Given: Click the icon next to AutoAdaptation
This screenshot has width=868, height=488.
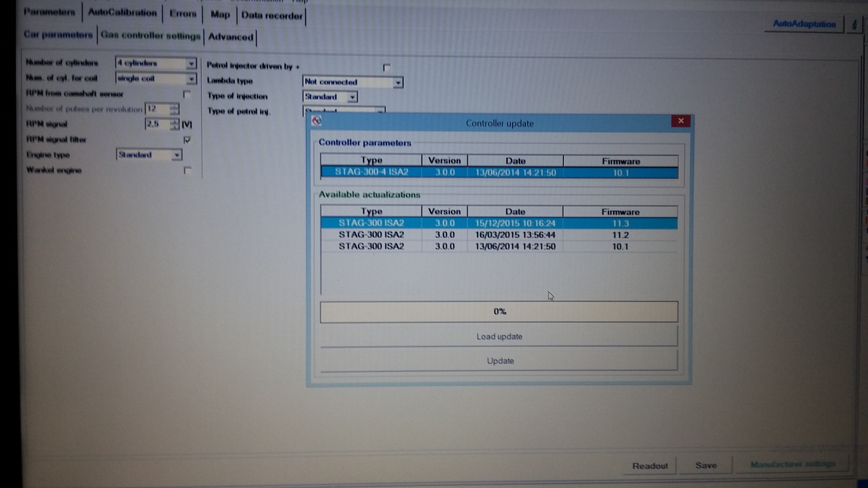Looking at the screenshot, I should point(854,25).
